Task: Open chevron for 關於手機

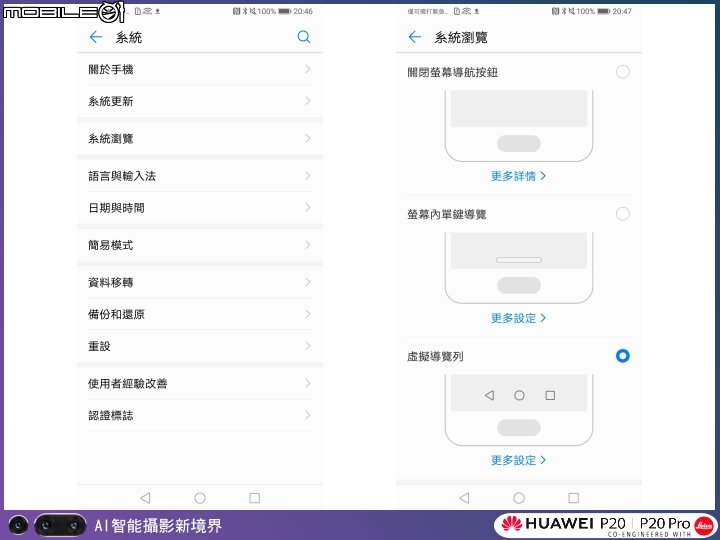Action: (308, 69)
